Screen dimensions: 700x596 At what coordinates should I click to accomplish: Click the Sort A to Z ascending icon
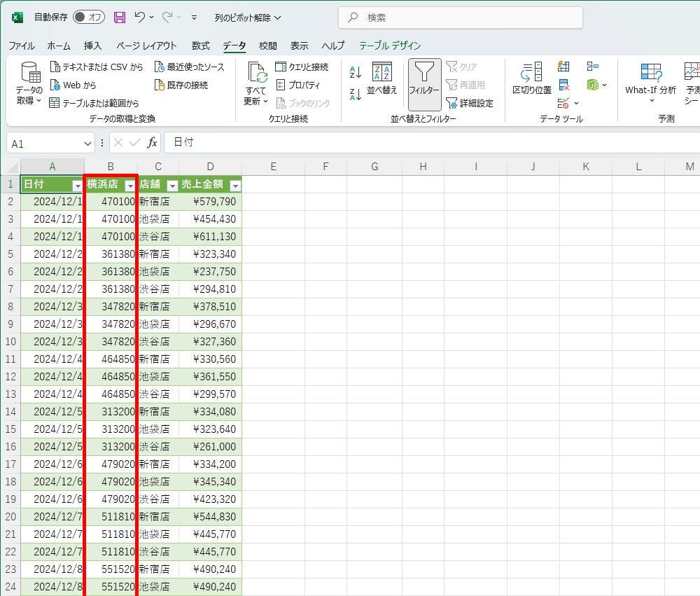coord(356,71)
